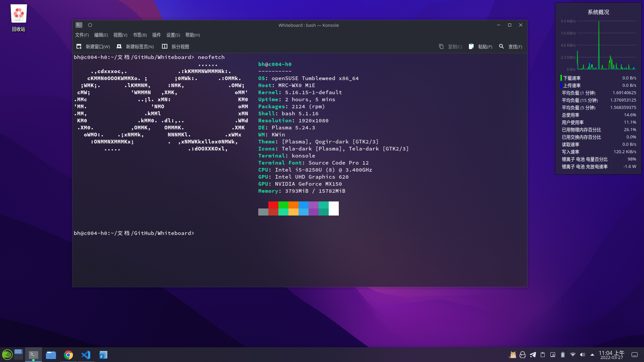Screen dimensions: 644x362
Task: Click the cat icon in system tray
Action: coord(513,355)
